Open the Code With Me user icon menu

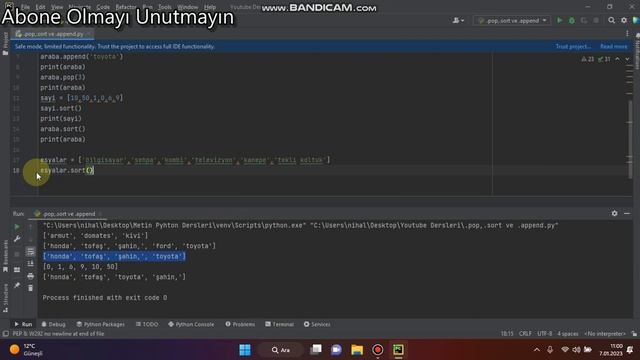pyautogui.click(x=458, y=20)
